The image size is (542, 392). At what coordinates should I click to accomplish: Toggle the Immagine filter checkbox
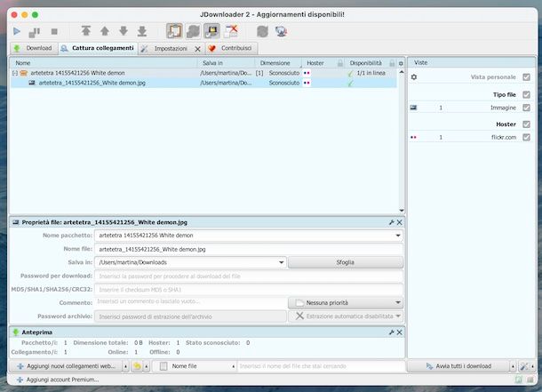coord(526,108)
